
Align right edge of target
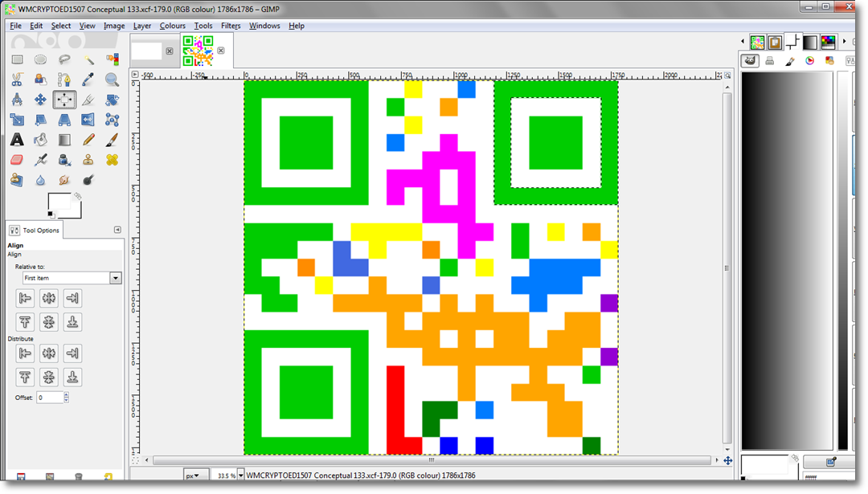(x=72, y=298)
